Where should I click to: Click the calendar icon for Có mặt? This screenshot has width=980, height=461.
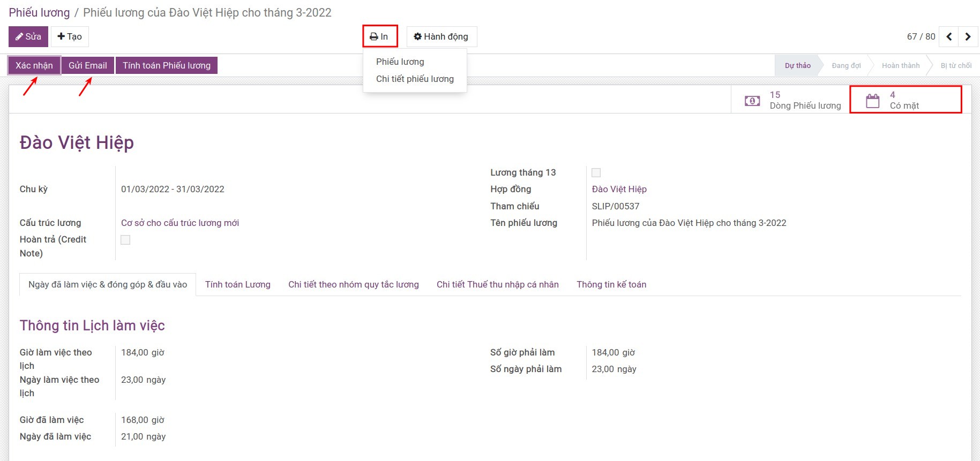(x=872, y=100)
